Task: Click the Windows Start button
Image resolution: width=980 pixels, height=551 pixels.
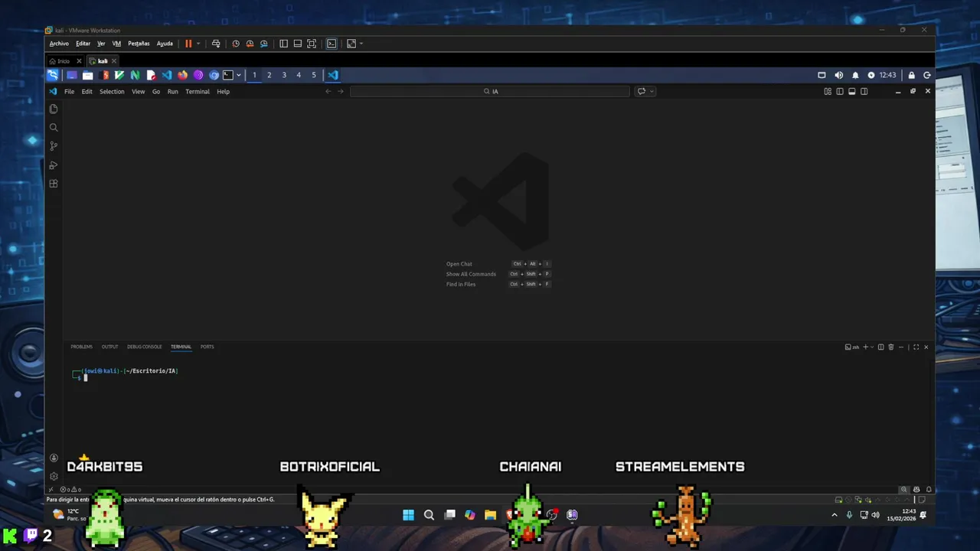Action: [409, 515]
